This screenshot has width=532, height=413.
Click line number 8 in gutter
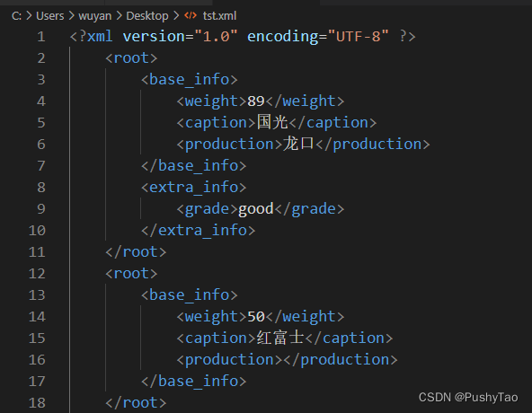[x=41, y=187]
